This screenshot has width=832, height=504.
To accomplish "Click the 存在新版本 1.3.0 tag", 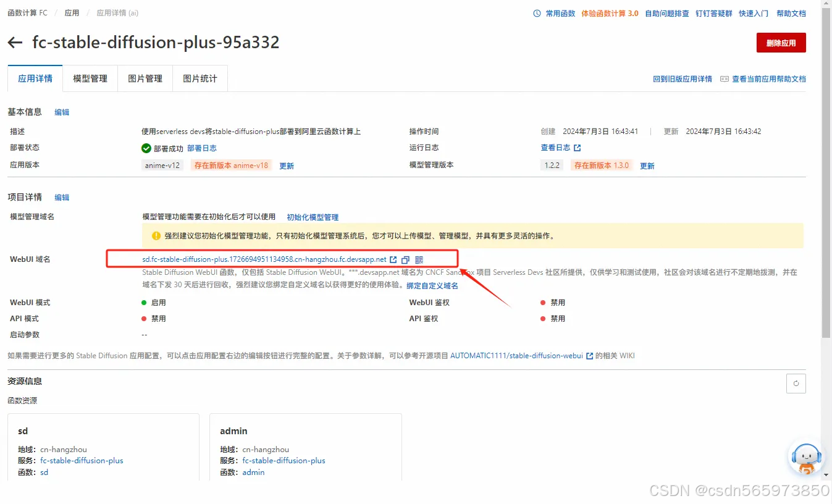I will [x=602, y=166].
